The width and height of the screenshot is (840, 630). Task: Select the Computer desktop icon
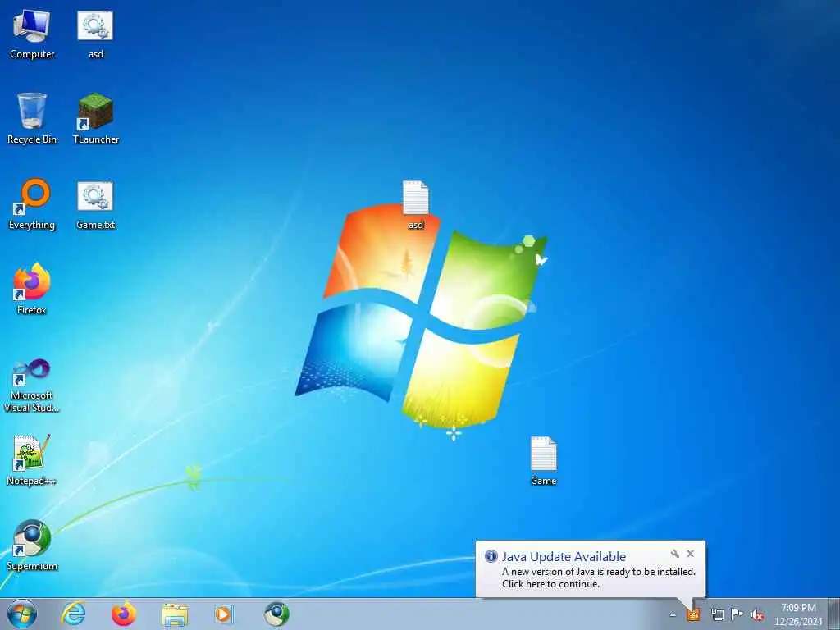(x=32, y=34)
